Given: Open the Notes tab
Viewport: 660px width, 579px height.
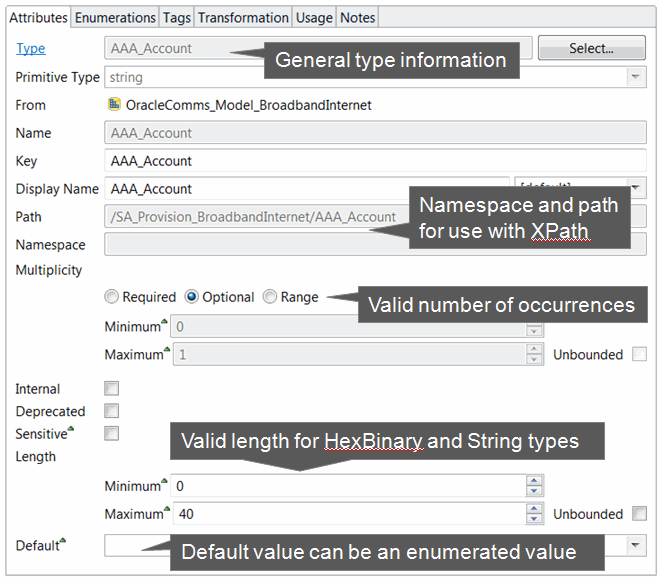Looking at the screenshot, I should pos(357,18).
